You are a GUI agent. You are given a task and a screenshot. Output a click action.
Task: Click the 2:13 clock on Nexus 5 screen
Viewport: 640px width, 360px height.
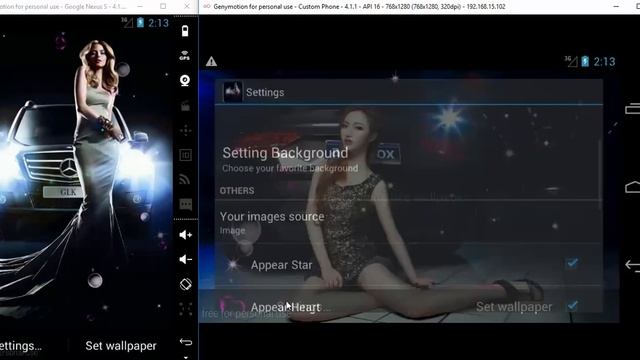pos(158,23)
